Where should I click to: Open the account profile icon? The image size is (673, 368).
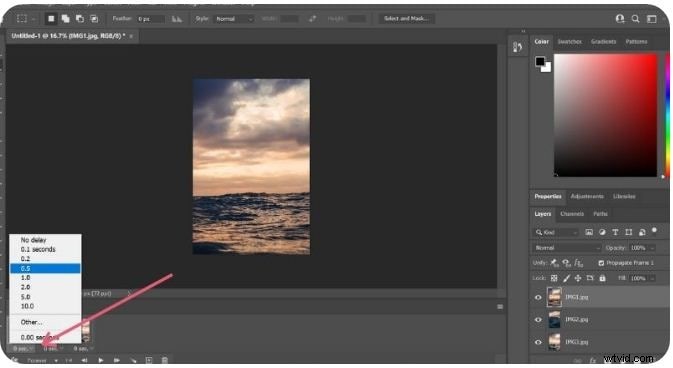click(x=620, y=18)
